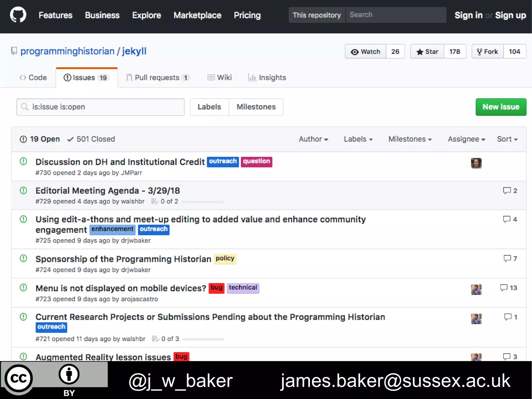Click the enhancement label on issue #725

[112, 230]
